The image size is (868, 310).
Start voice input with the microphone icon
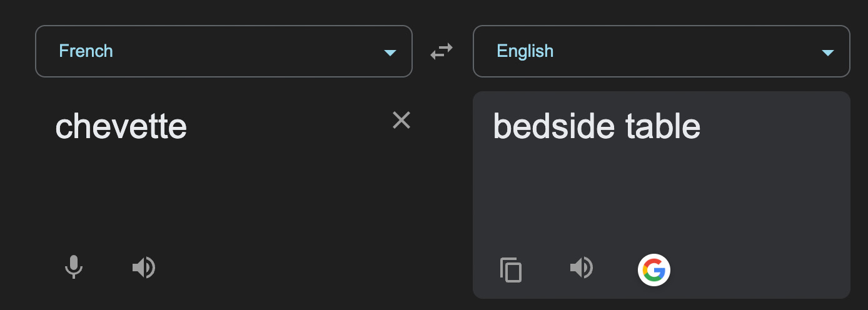(x=74, y=267)
